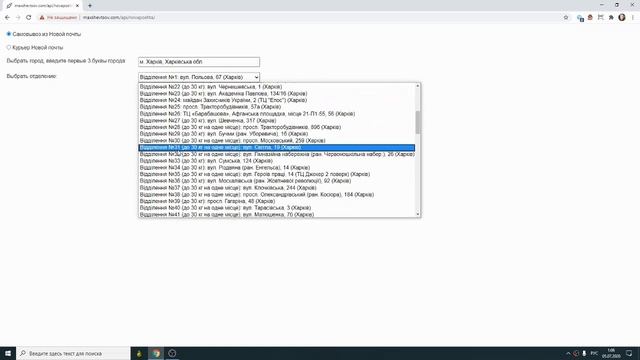Click the language indicator in the tray

point(595,353)
